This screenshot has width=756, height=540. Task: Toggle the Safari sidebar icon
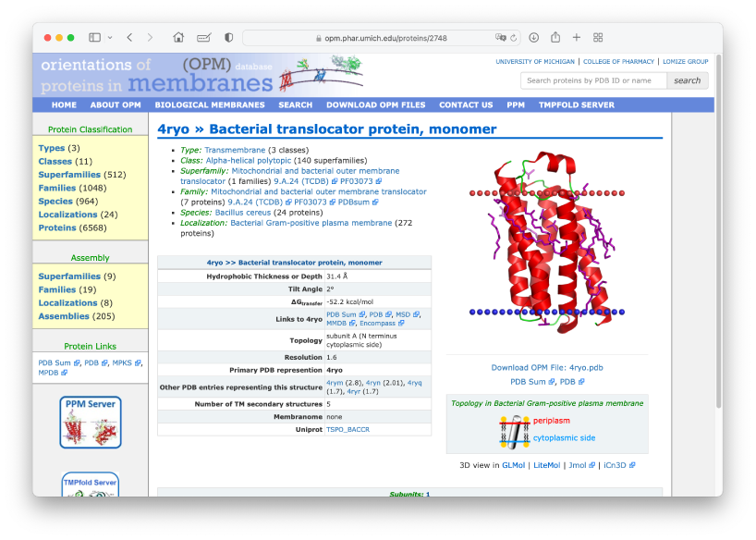pos(94,38)
